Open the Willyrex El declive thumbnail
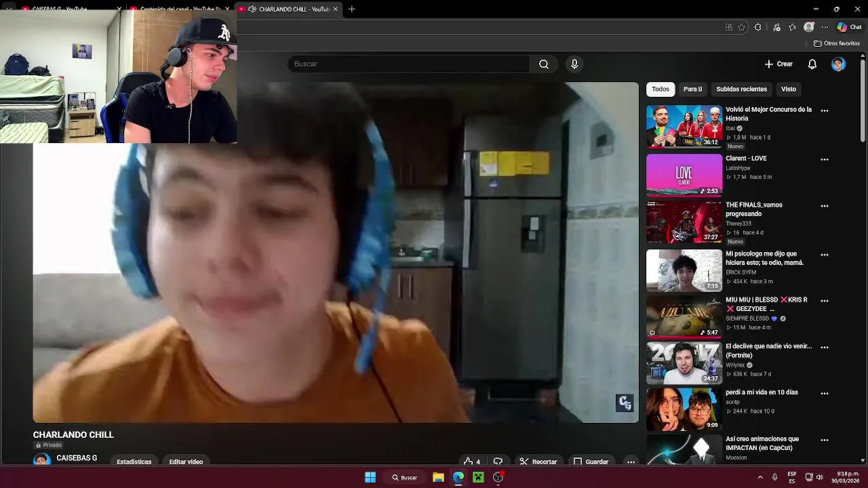 point(684,363)
